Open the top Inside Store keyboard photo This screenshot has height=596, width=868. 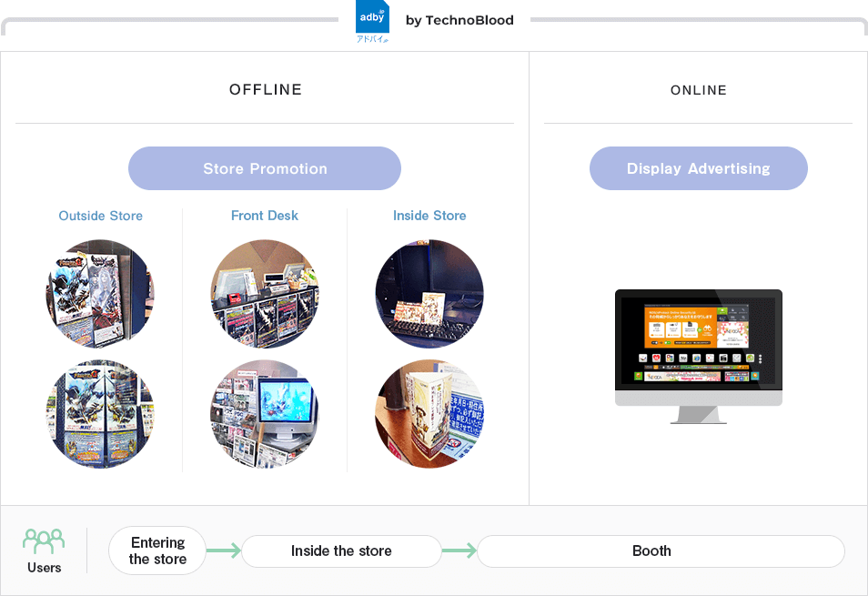(429, 294)
